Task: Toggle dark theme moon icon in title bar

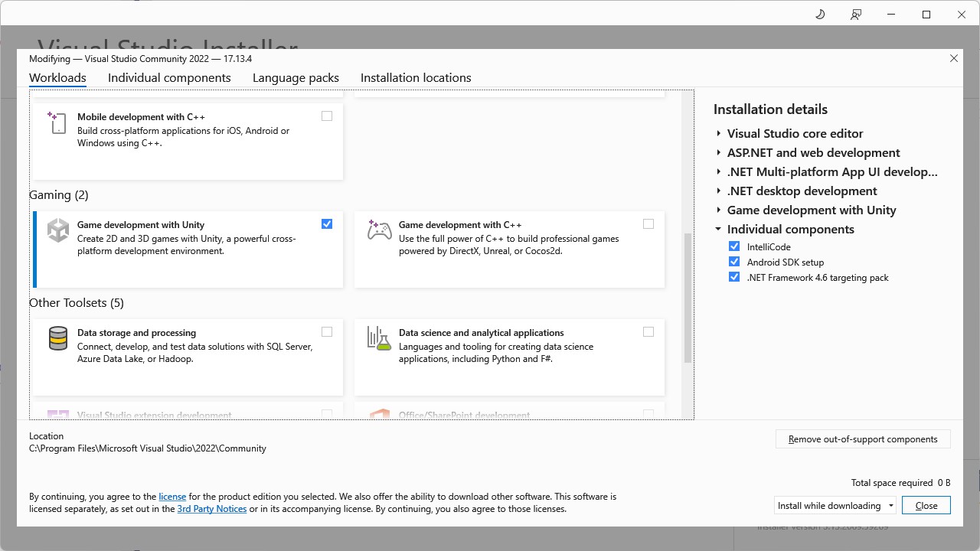Action: (820, 15)
